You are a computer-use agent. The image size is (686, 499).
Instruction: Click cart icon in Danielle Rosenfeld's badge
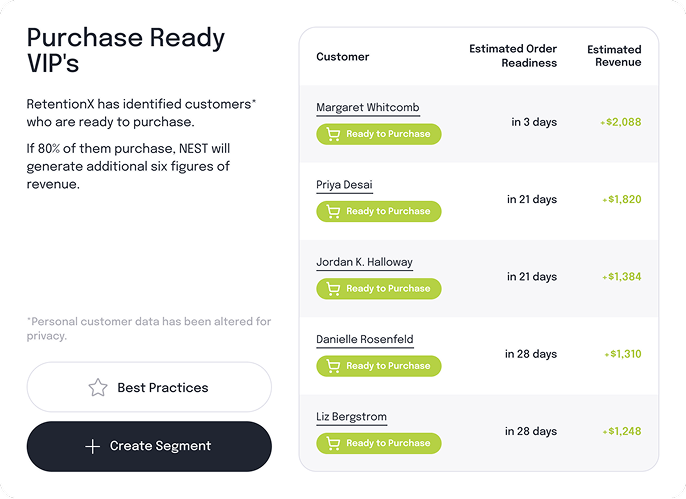(332, 366)
